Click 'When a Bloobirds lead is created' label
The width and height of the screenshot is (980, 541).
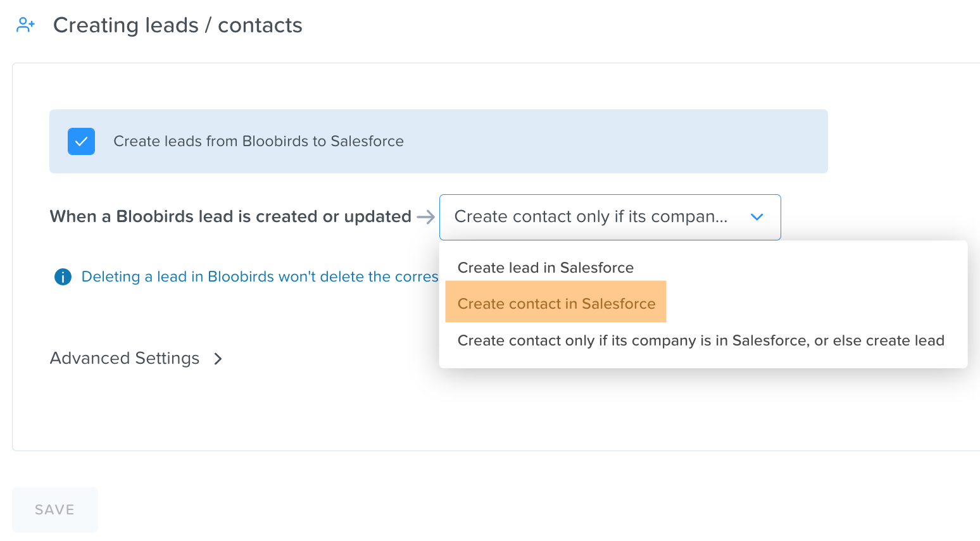tap(230, 216)
